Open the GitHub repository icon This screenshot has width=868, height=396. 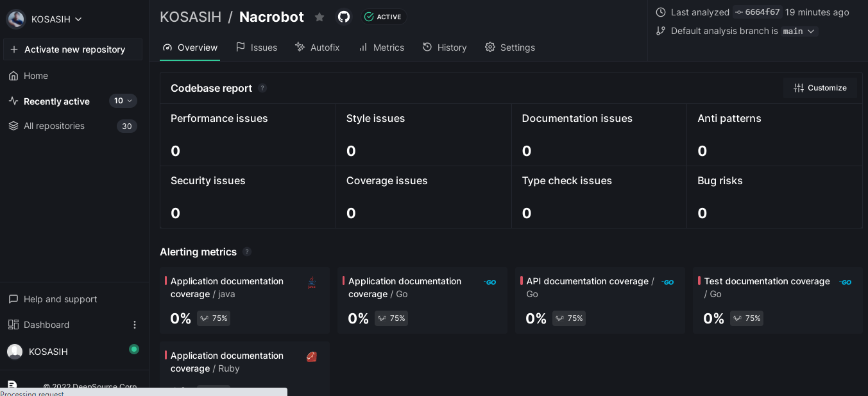tap(344, 17)
